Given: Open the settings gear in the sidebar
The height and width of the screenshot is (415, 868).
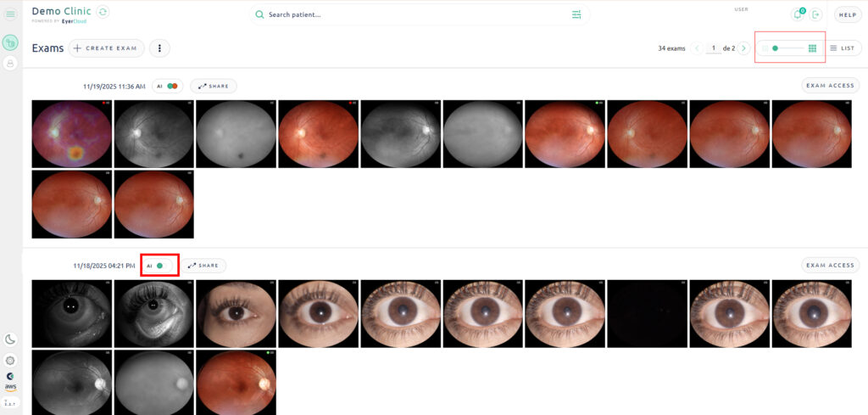Looking at the screenshot, I should tap(10, 360).
